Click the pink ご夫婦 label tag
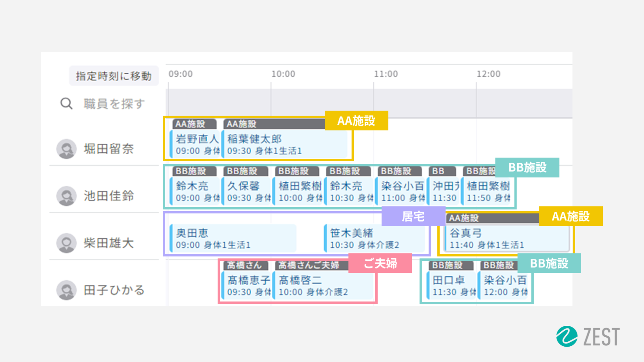This screenshot has height=362, width=644. tap(380, 263)
